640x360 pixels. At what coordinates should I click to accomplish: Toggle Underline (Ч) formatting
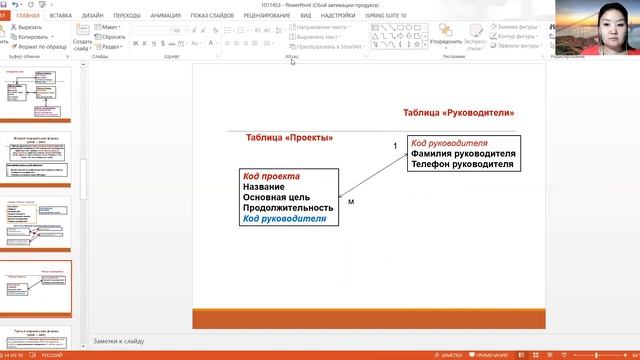click(154, 43)
